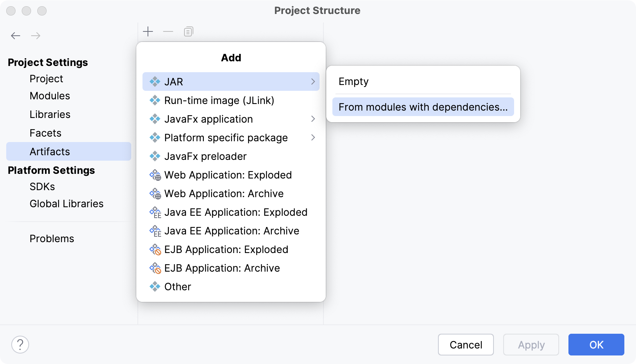
Task: Select the Other artifact type
Action: (x=177, y=286)
